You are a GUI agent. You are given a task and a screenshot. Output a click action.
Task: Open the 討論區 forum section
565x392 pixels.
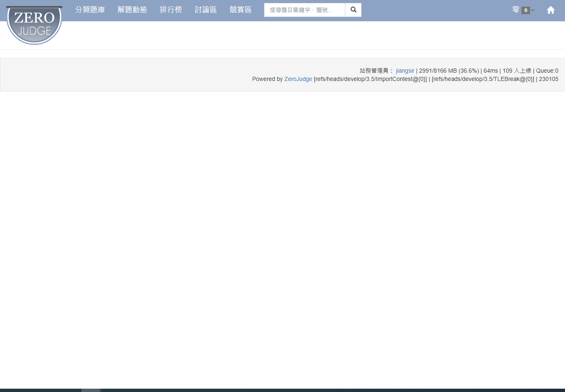[205, 10]
